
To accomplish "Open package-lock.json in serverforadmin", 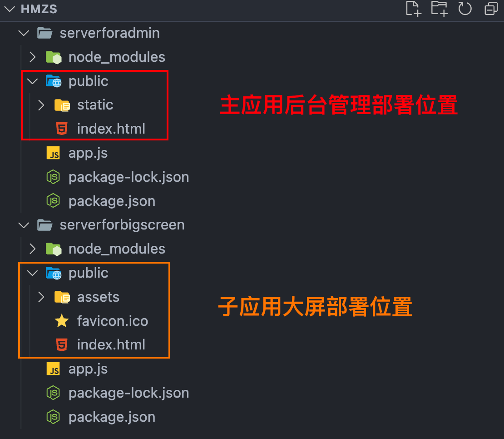I will coord(128,177).
